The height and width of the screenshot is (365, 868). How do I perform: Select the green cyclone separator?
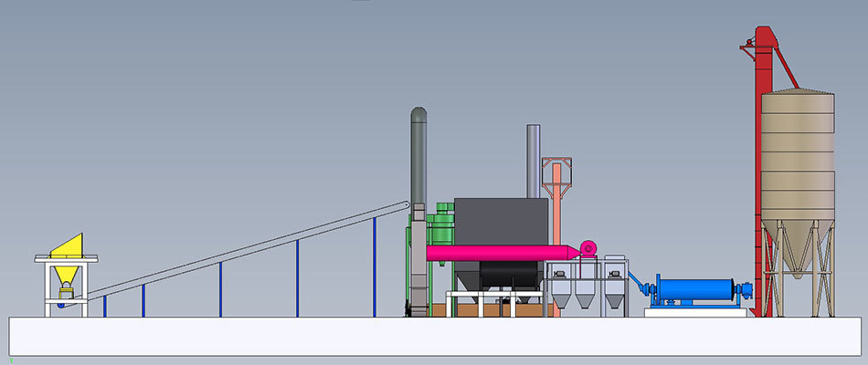coord(444,233)
